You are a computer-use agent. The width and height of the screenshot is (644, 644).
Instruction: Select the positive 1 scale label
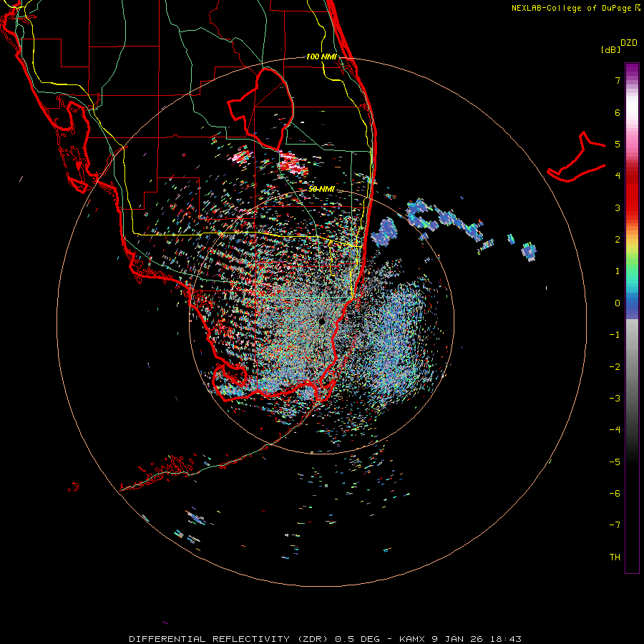click(618, 271)
